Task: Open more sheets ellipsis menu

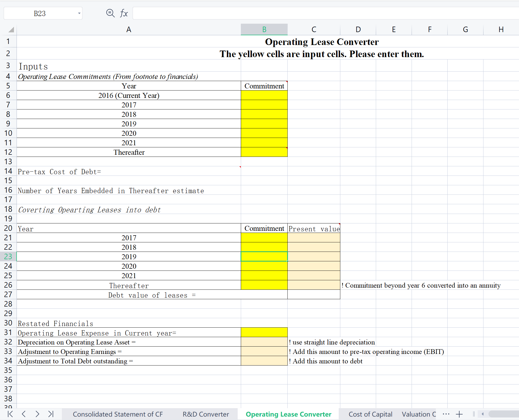Action: [446, 414]
